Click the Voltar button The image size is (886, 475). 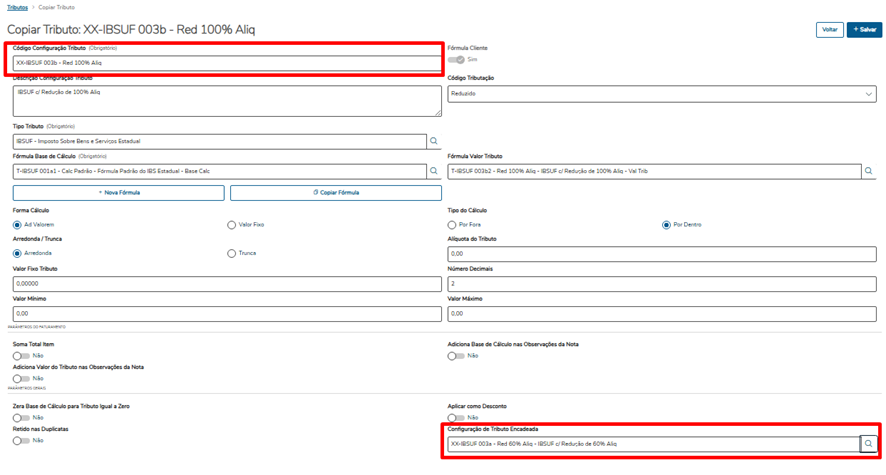click(829, 29)
